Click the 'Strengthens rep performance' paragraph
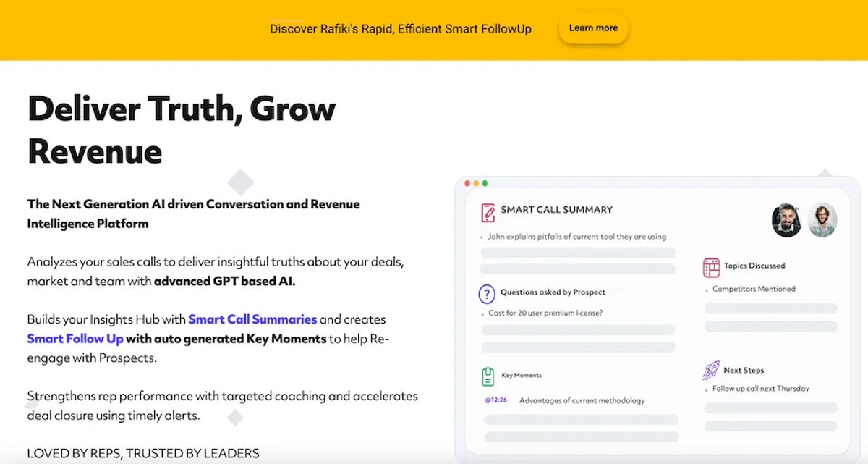868x464 pixels. click(222, 406)
